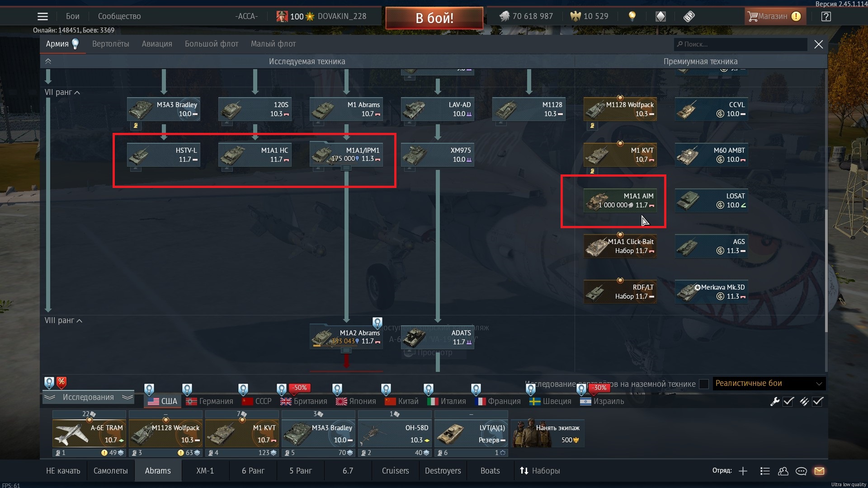The width and height of the screenshot is (868, 488).
Task: Click the squad plus icon
Action: coord(743,471)
